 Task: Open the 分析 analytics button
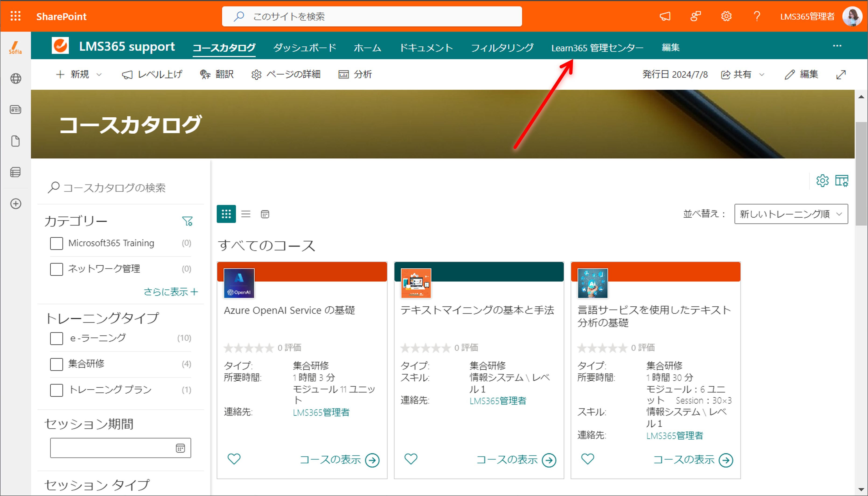click(x=355, y=74)
